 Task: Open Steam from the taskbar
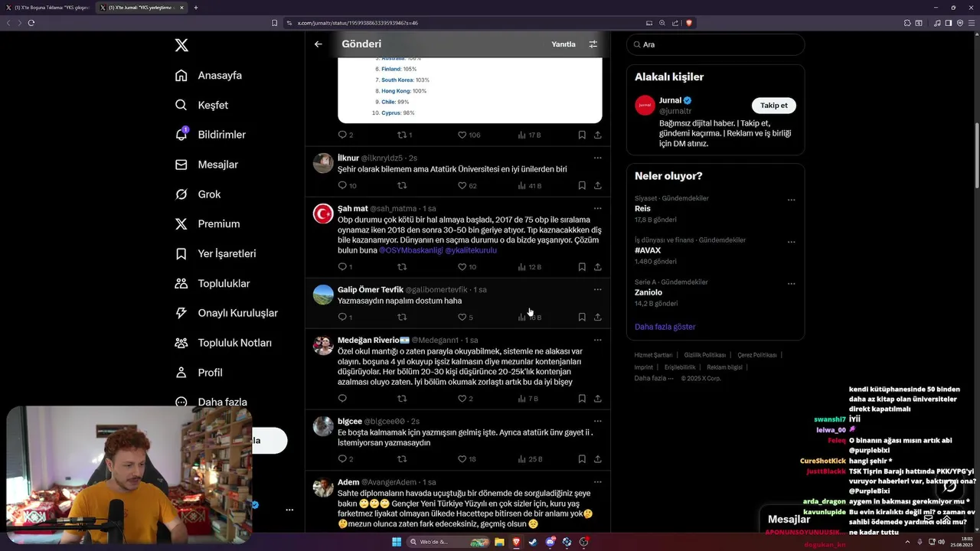click(x=533, y=542)
